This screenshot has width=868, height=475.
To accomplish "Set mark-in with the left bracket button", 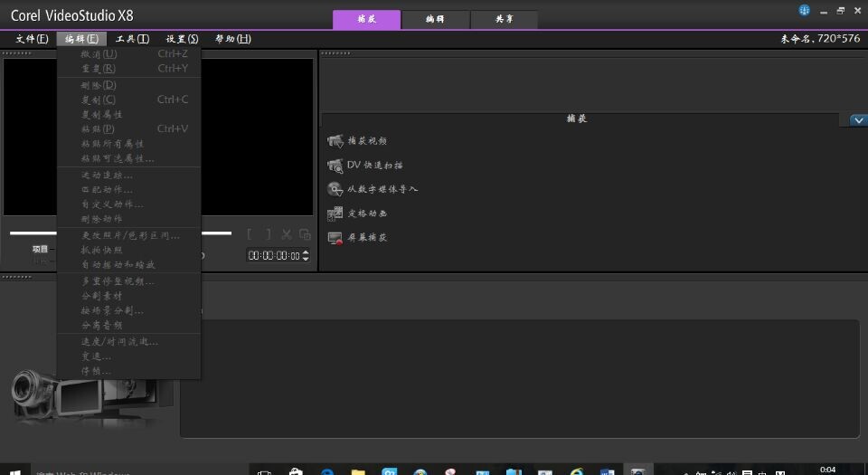I will pos(250,234).
